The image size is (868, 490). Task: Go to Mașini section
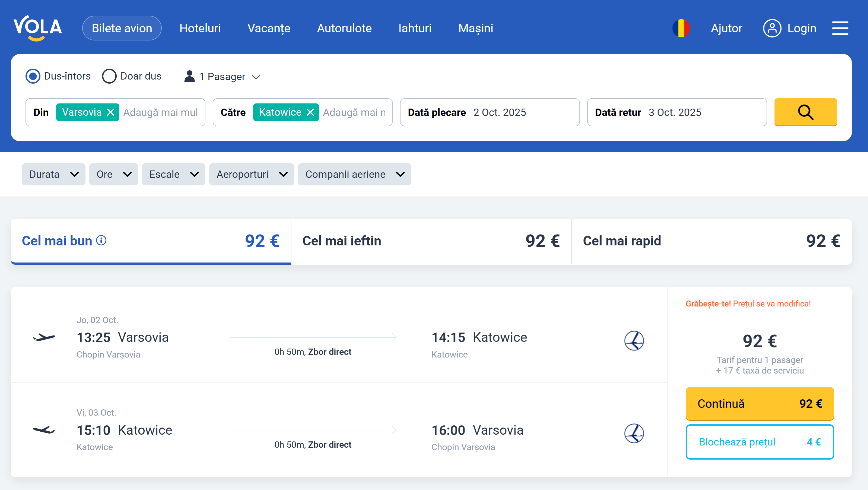475,28
